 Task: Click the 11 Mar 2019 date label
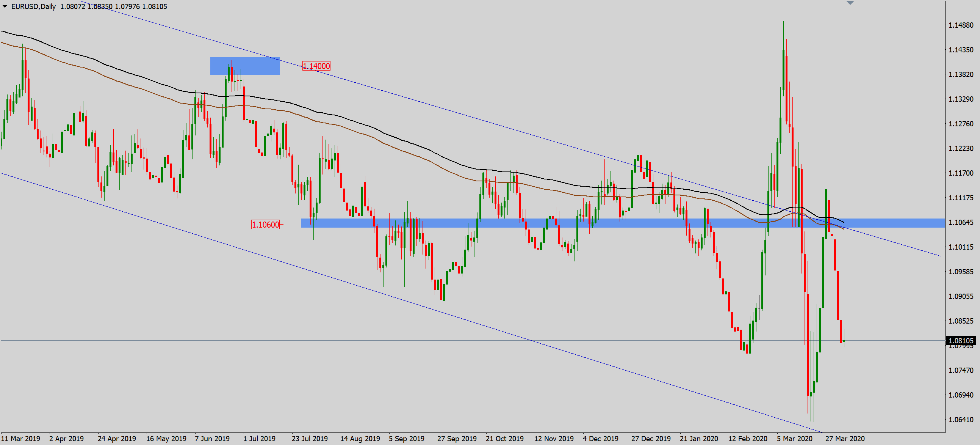point(20,439)
